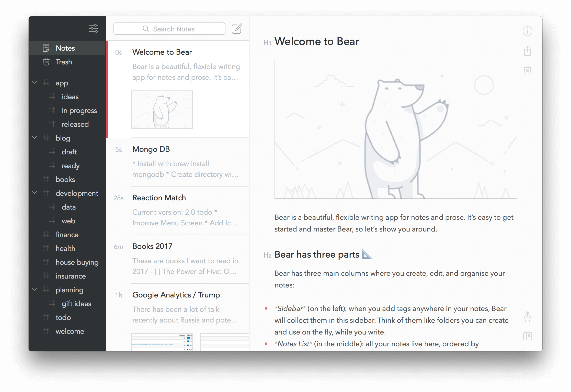Screen dimensions: 571x392
Task: Click the share/export icon
Action: click(x=528, y=51)
